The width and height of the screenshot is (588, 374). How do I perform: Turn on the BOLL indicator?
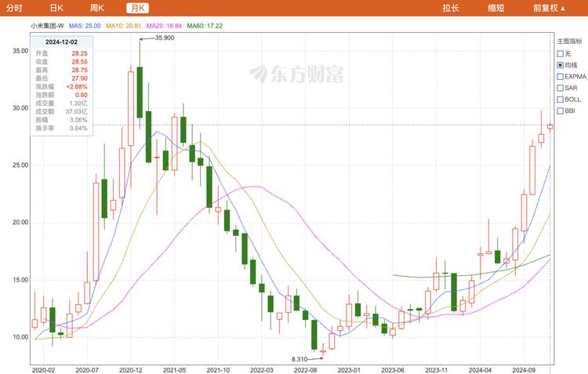tap(560, 100)
